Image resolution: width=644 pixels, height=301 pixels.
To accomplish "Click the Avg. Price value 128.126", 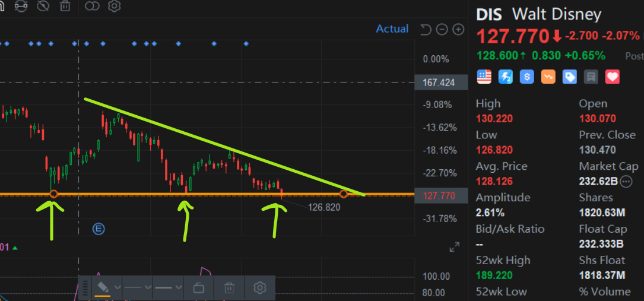I will tap(494, 181).
